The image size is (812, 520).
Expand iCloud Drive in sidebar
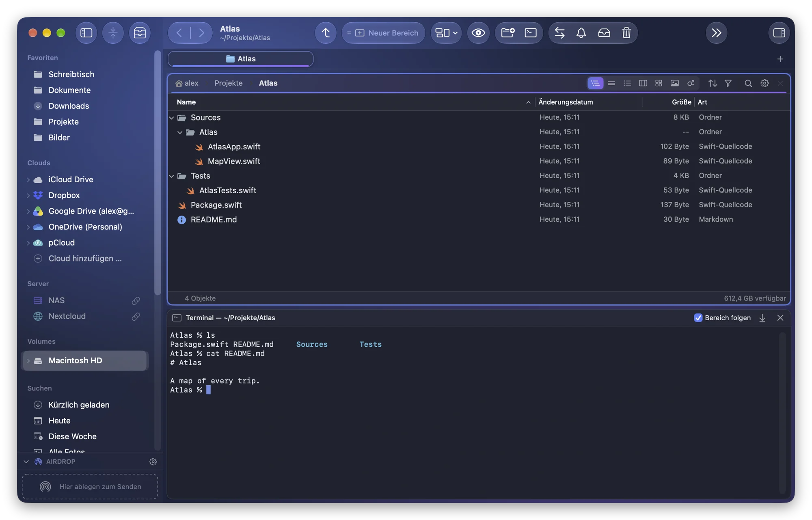click(28, 179)
